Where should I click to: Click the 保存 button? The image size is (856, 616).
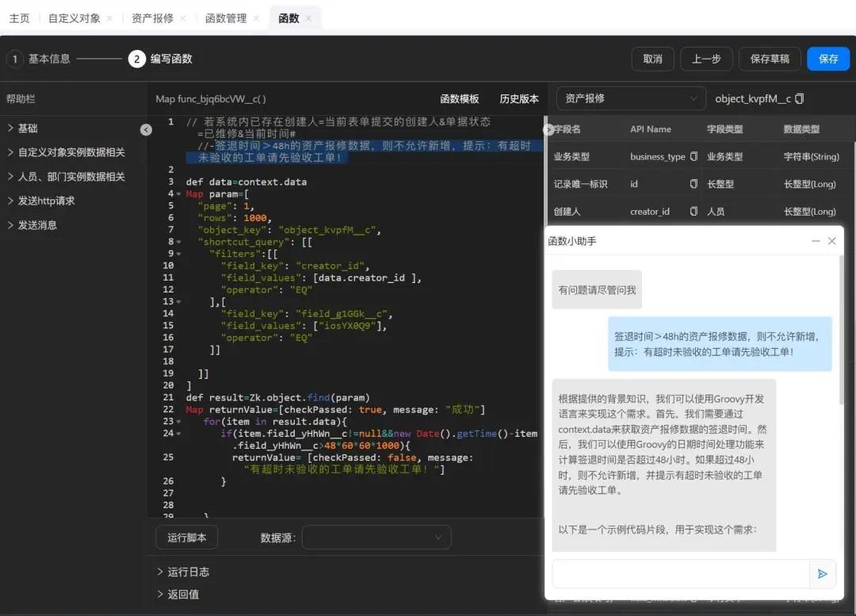click(x=827, y=59)
